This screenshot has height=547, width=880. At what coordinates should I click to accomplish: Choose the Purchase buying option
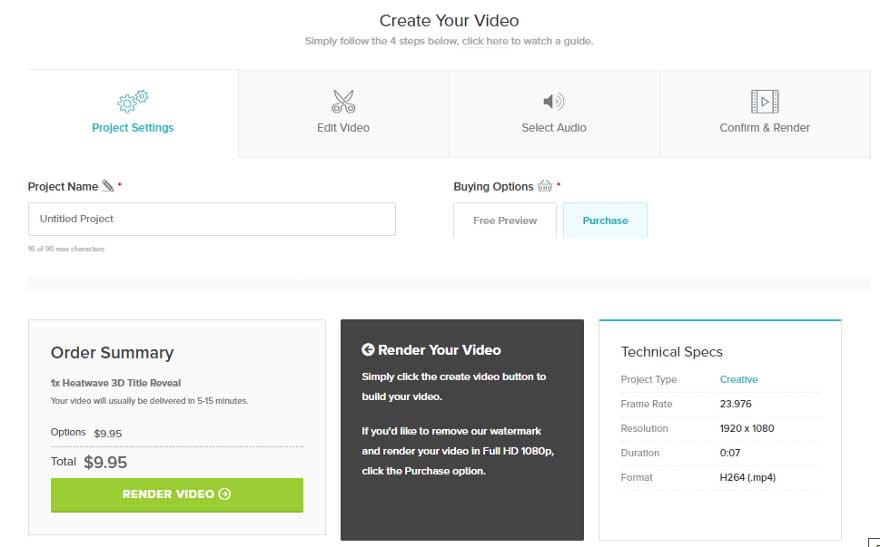click(605, 220)
